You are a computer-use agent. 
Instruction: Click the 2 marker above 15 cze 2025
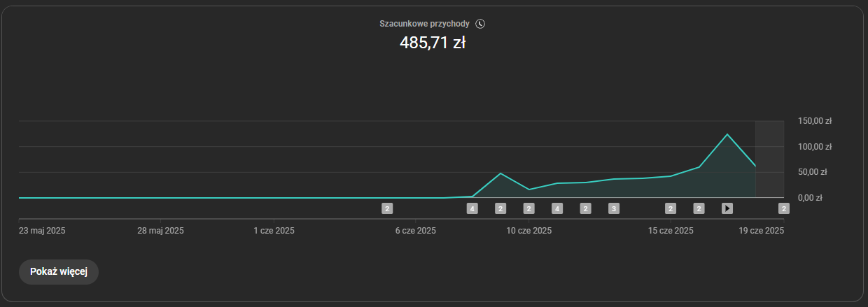671,208
